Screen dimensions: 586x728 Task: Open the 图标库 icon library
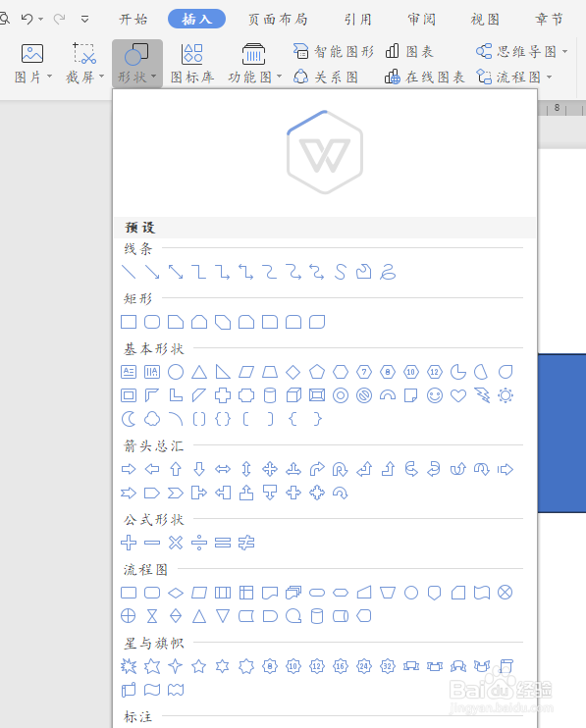click(192, 64)
